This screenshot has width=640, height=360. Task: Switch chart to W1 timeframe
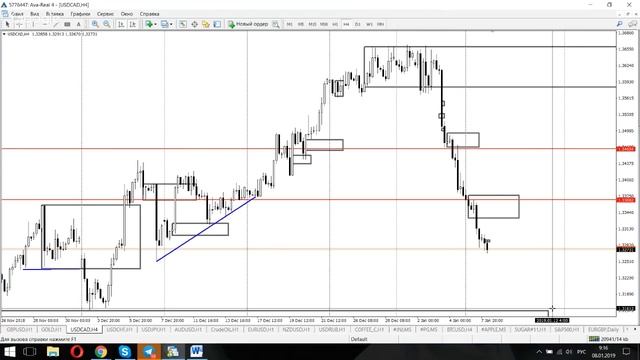click(369, 24)
